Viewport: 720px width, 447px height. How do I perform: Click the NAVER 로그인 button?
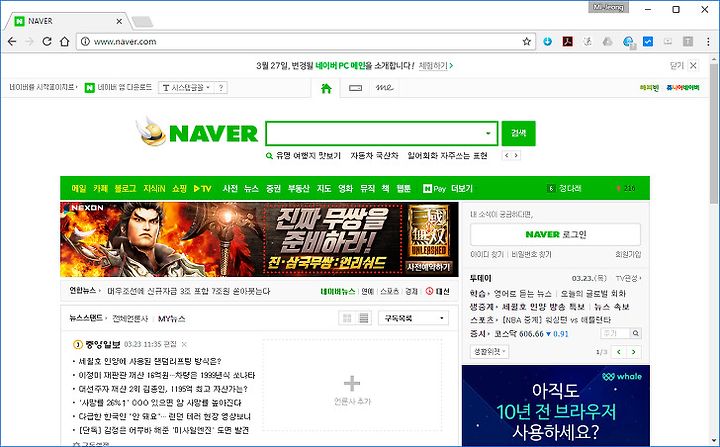(555, 234)
